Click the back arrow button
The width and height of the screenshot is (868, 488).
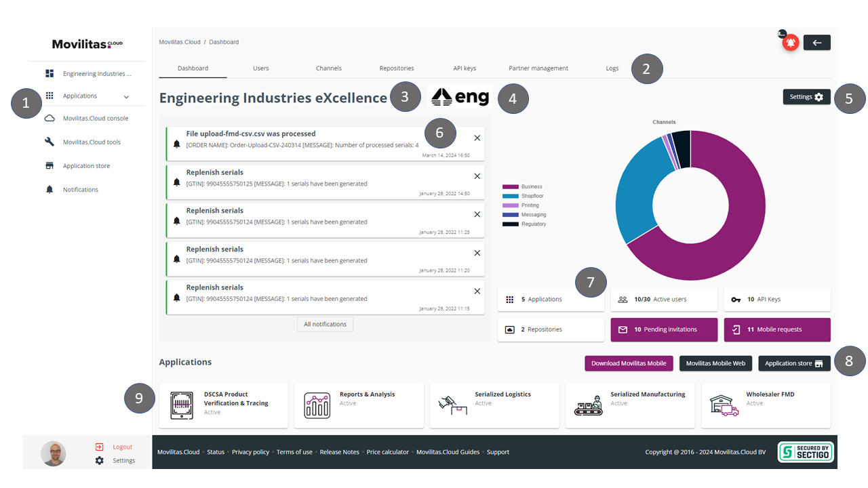pos(817,43)
